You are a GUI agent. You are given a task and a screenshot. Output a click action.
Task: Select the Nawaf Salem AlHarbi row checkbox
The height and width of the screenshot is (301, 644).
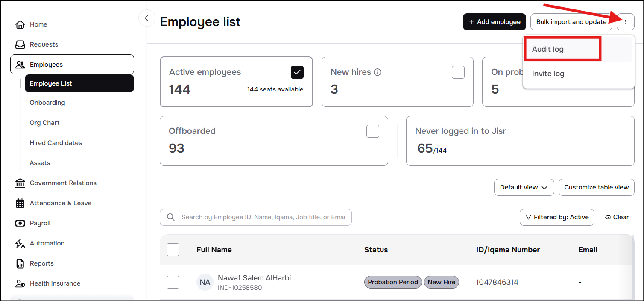click(173, 282)
